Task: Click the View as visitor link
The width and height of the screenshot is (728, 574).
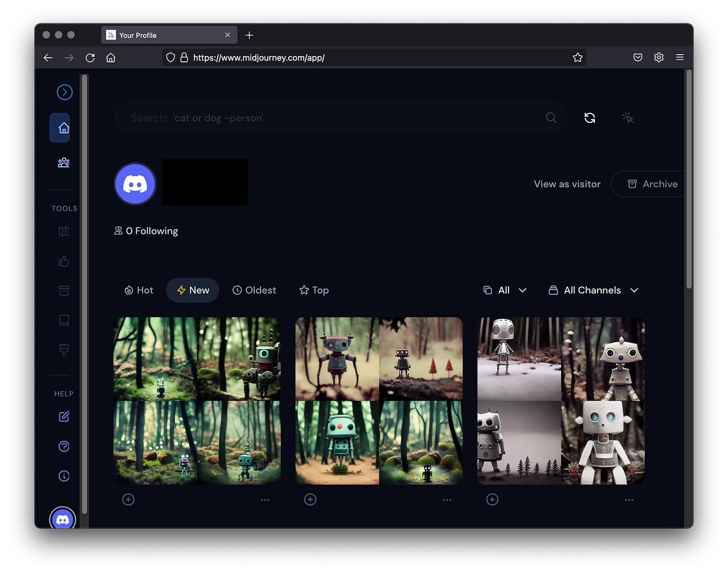Action: point(567,184)
